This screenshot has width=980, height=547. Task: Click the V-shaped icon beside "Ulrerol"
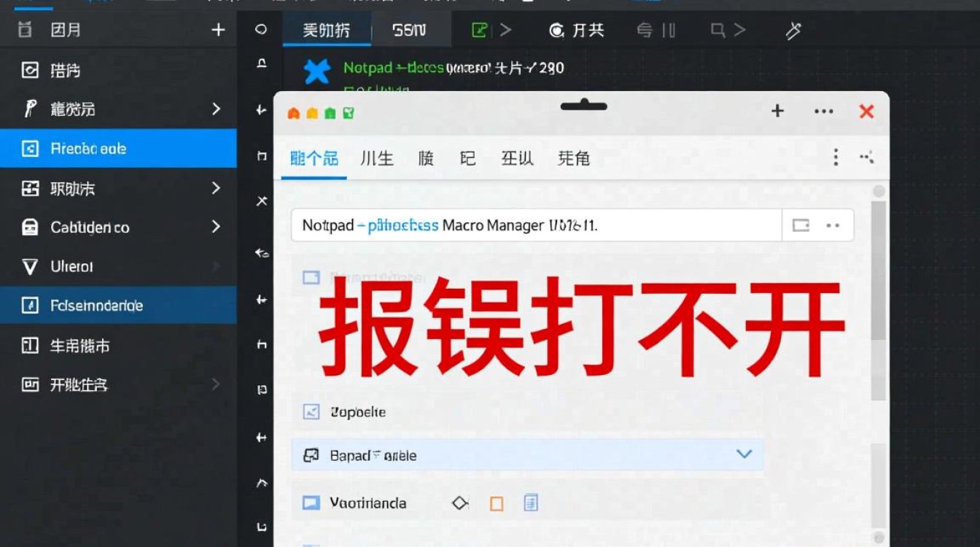(x=30, y=267)
